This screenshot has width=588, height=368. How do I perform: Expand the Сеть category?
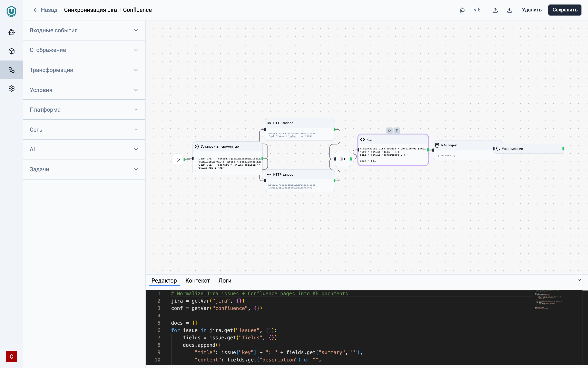tap(84, 130)
